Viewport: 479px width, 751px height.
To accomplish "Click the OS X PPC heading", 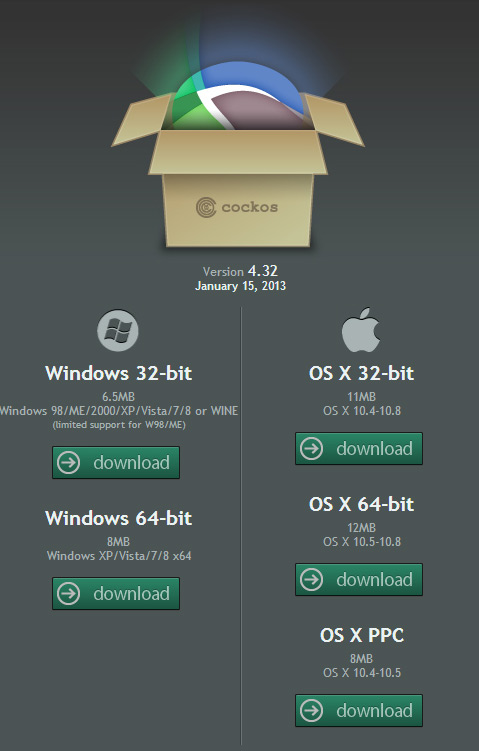I will (x=362, y=635).
